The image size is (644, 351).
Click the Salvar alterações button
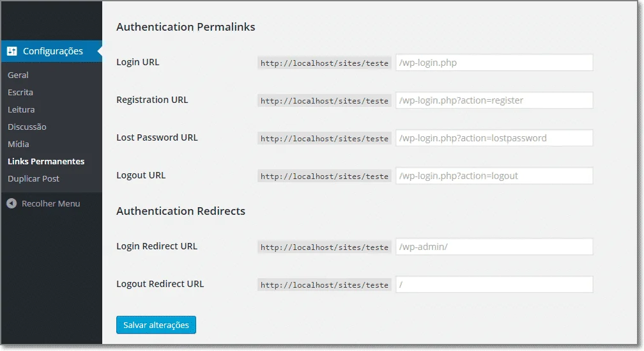[x=156, y=325]
